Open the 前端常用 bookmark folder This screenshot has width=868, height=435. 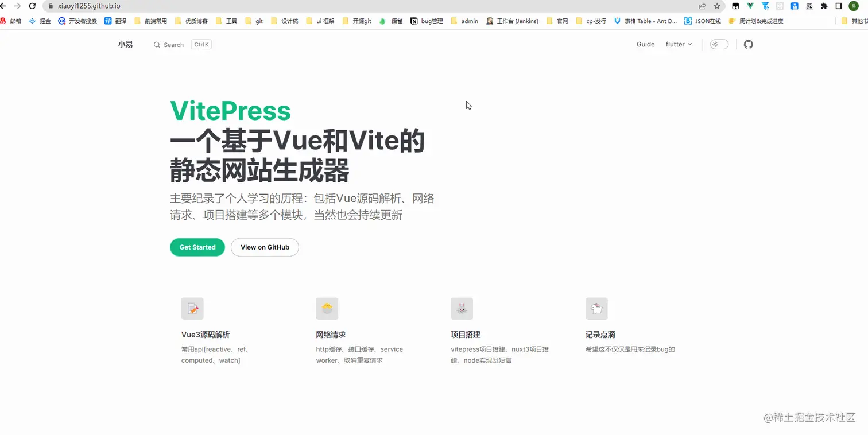[x=150, y=21]
